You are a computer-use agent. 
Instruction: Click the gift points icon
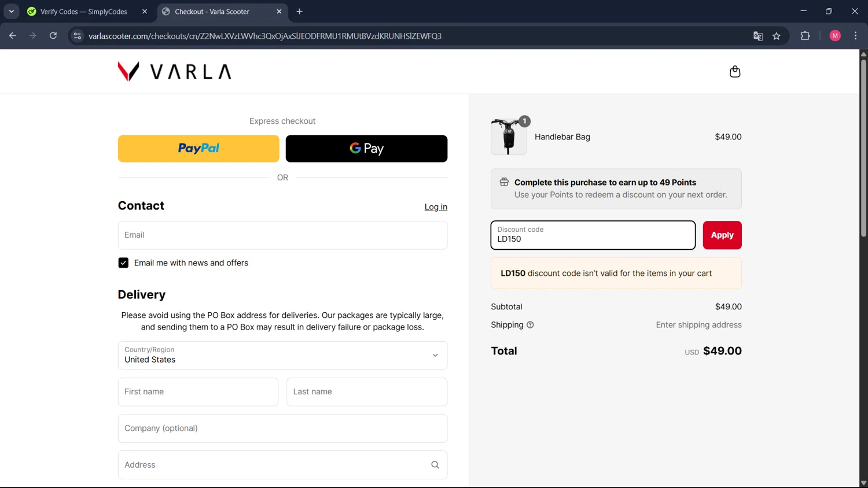click(x=504, y=182)
